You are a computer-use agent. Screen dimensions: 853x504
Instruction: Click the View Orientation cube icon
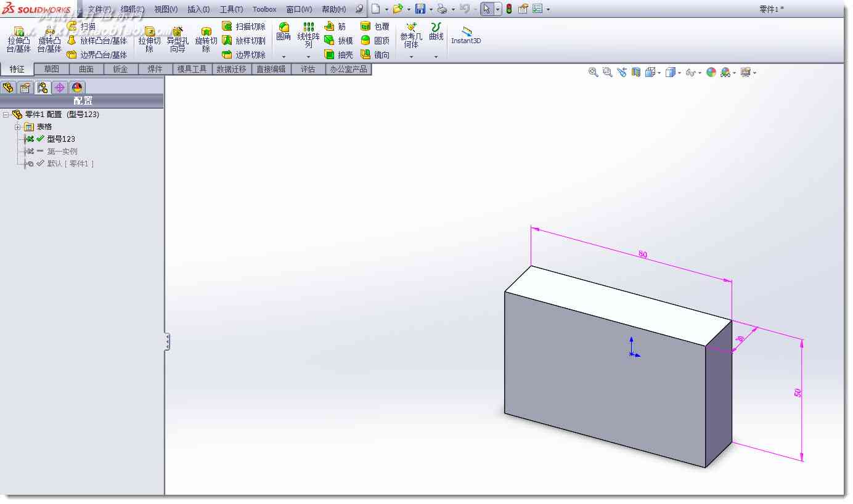point(650,72)
